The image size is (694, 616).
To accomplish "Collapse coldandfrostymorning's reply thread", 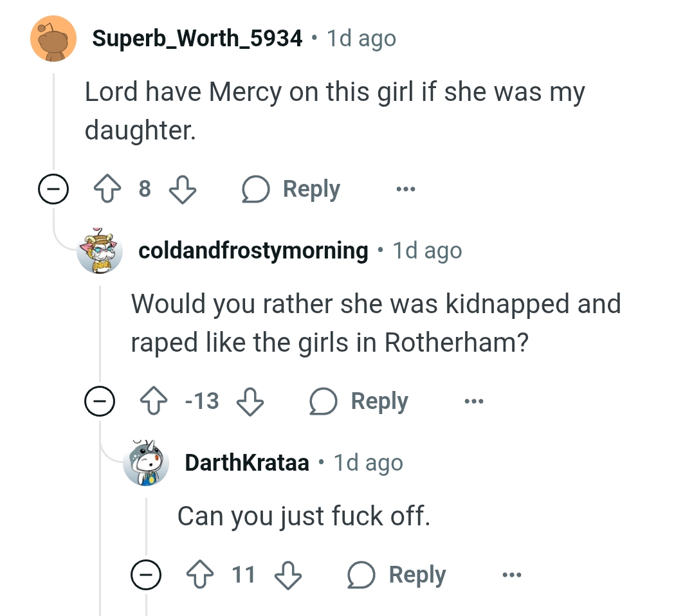I will coord(100,401).
